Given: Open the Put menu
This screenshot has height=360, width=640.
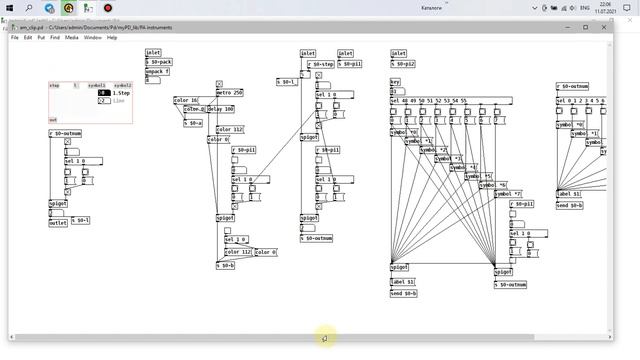Looking at the screenshot, I should pos(41,38).
